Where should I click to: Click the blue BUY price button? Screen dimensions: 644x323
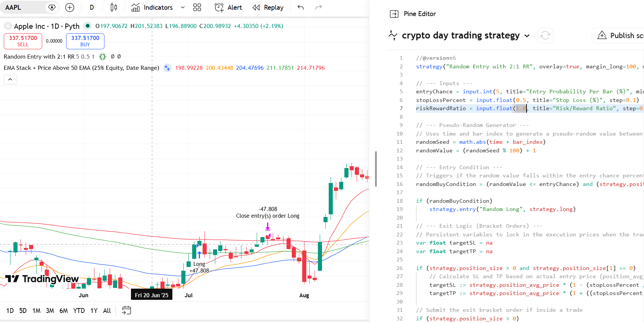pos(85,41)
